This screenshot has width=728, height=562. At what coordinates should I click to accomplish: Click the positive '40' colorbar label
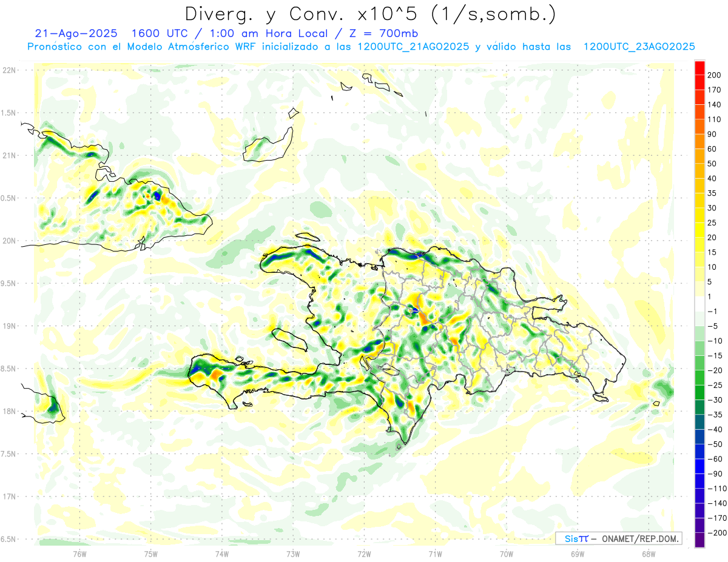pyautogui.click(x=712, y=178)
